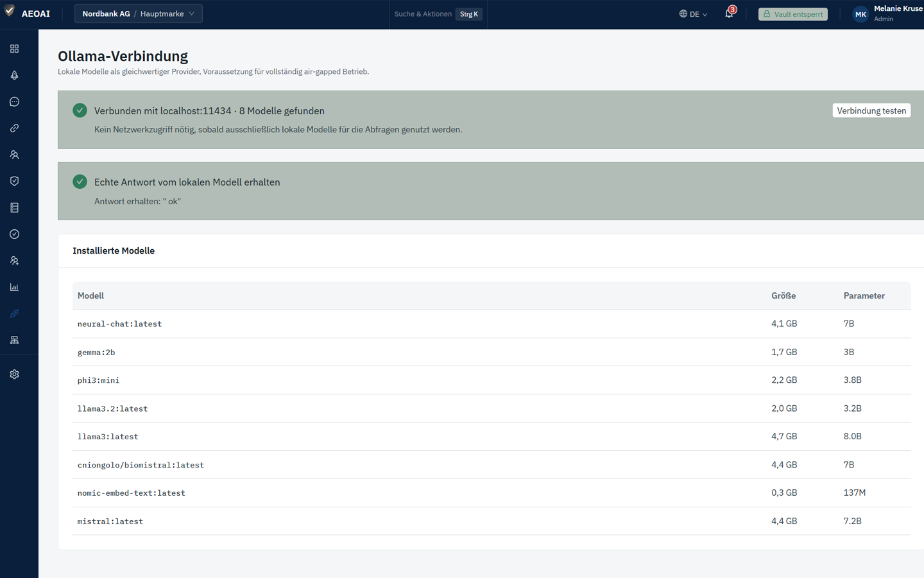Click the shield checkmark icon in sidebar
The height and width of the screenshot is (578, 924).
pyautogui.click(x=14, y=181)
